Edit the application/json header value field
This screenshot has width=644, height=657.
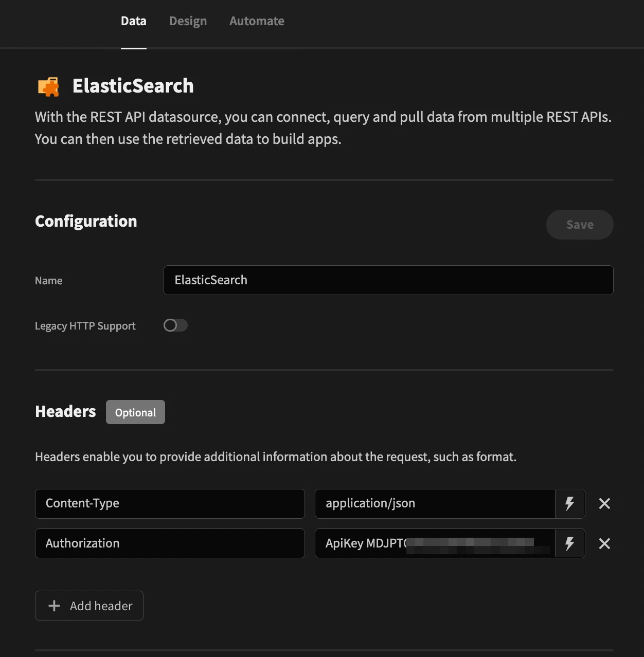click(x=435, y=504)
